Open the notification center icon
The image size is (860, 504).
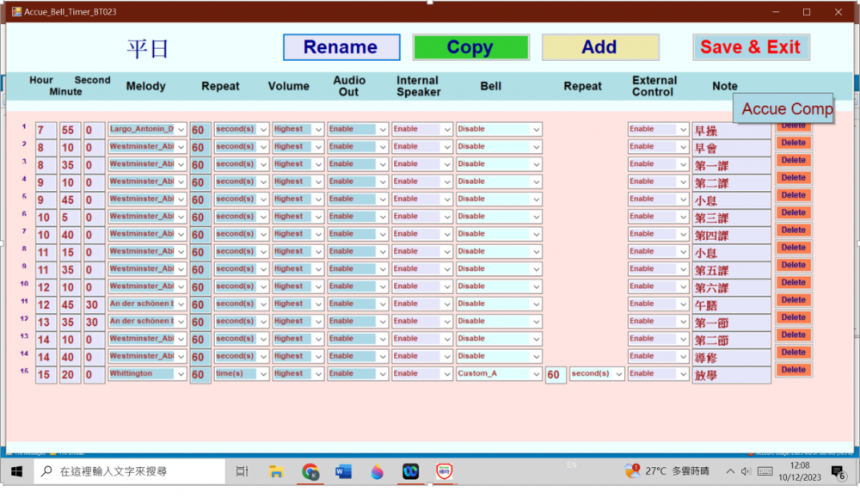click(838, 471)
